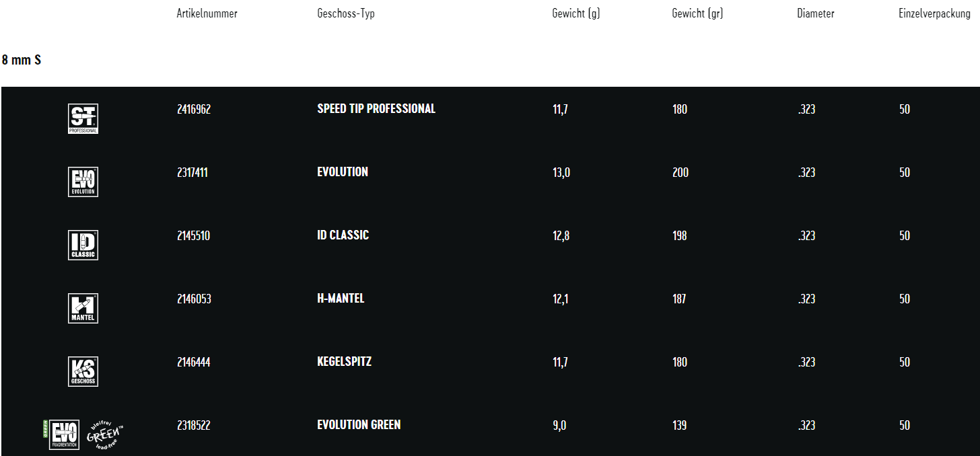Click the Geschoss-Typ column header
The width and height of the screenshot is (980, 456).
[x=345, y=13]
